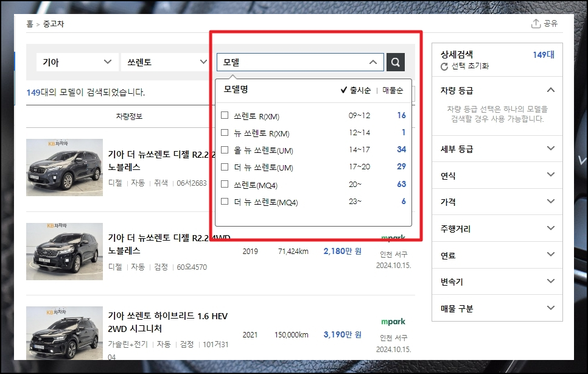The height and width of the screenshot is (374, 588).
Task: Click the 2019 model year value
Action: (250, 252)
